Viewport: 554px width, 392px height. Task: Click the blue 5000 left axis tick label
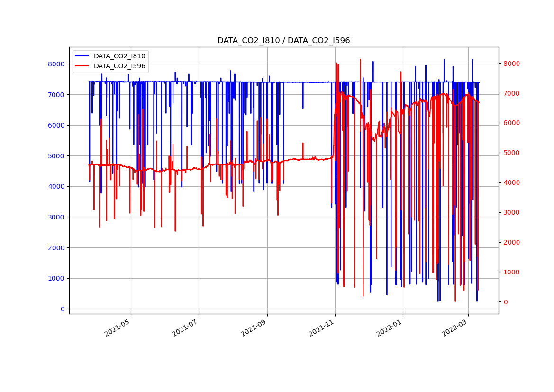click(x=57, y=156)
